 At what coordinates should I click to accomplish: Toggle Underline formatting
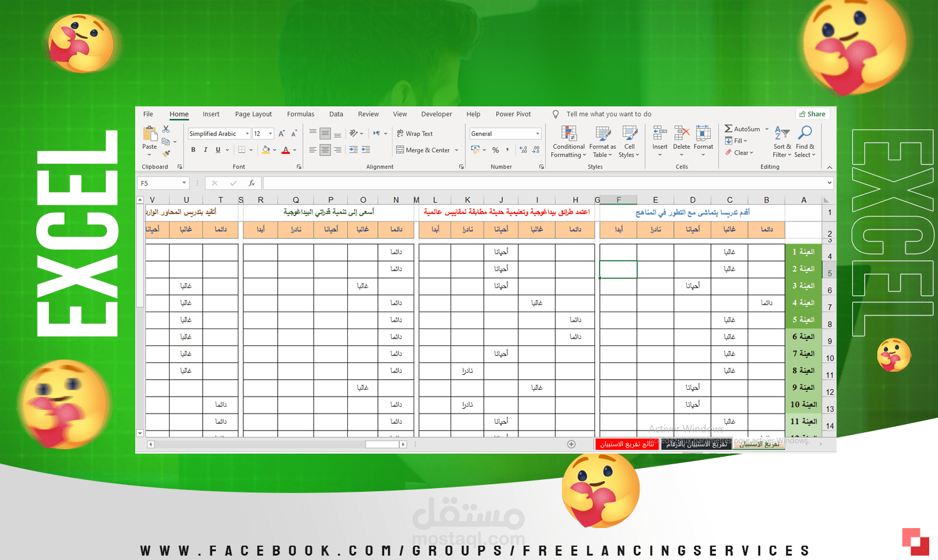[x=218, y=150]
